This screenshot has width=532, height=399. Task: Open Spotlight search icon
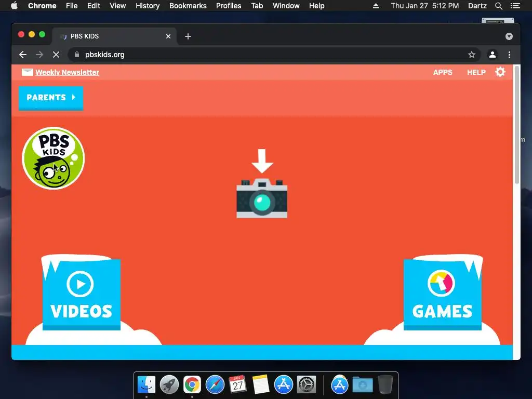coord(498,6)
